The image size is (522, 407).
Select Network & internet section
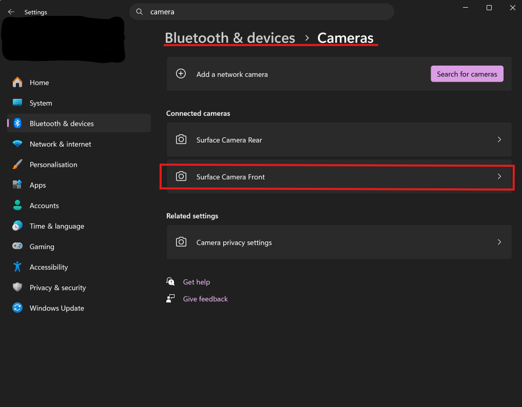[x=79, y=144]
